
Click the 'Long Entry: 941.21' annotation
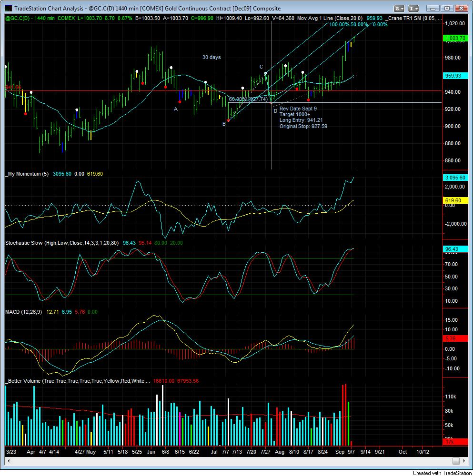tap(301, 120)
